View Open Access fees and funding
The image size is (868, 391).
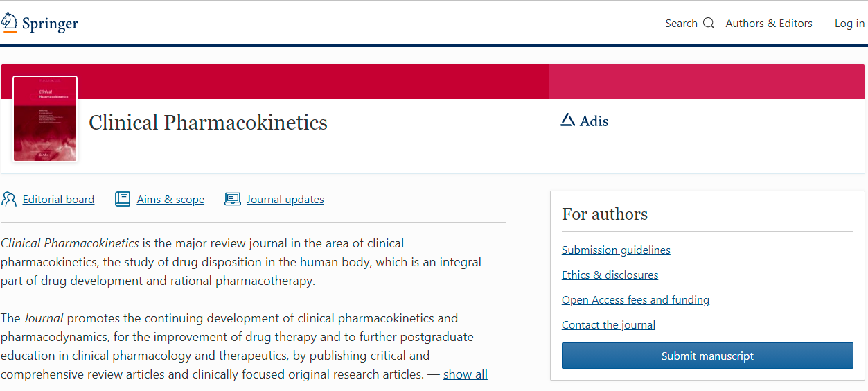click(635, 300)
